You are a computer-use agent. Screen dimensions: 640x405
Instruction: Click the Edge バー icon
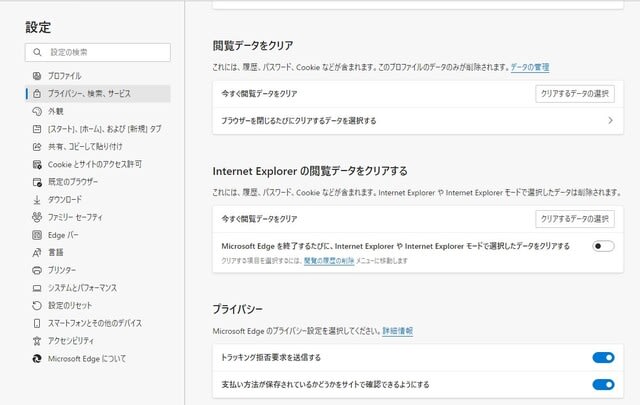[37, 235]
